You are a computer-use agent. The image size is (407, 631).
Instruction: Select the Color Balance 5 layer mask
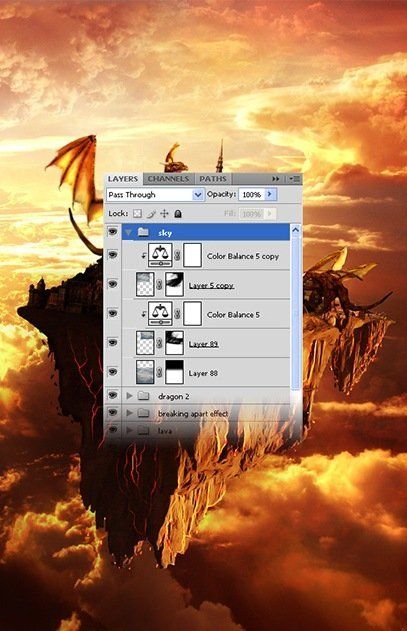(192, 314)
